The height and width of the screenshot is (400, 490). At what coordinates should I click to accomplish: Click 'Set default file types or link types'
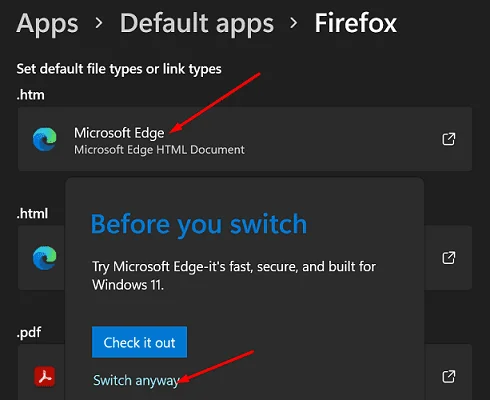[x=119, y=69]
